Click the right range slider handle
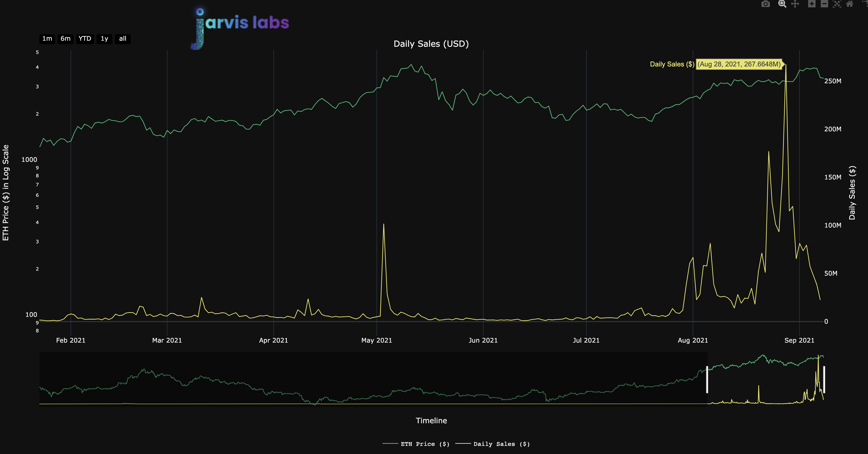 pos(824,379)
